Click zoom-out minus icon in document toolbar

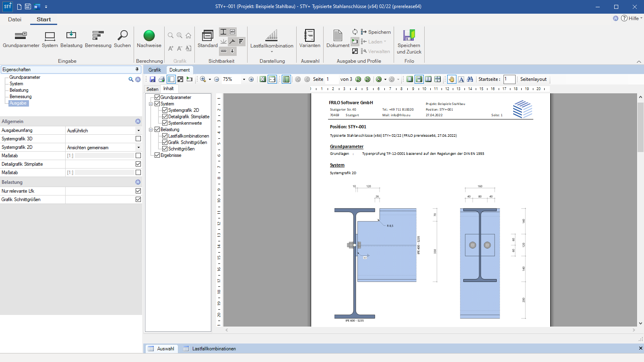pyautogui.click(x=217, y=79)
